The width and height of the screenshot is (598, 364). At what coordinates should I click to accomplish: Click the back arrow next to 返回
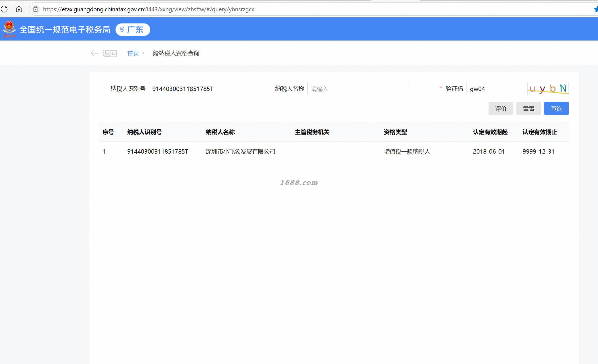pos(94,53)
